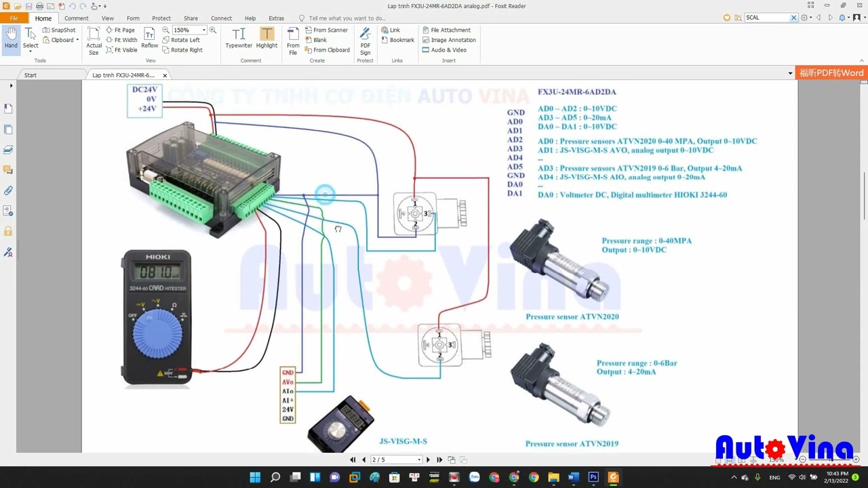Go to the last page
Image resolution: width=868 pixels, height=488 pixels.
(439, 460)
